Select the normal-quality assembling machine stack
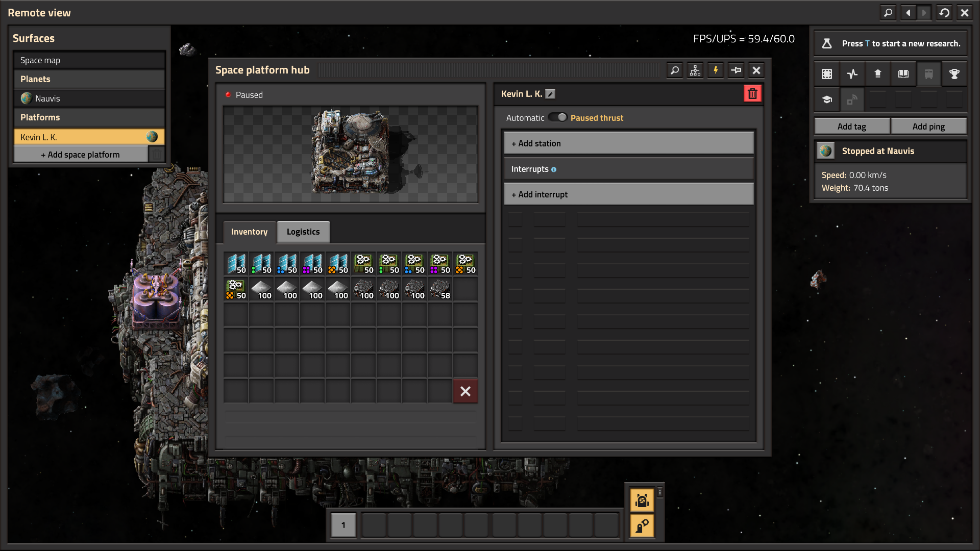This screenshot has width=980, height=551. pyautogui.click(x=363, y=264)
